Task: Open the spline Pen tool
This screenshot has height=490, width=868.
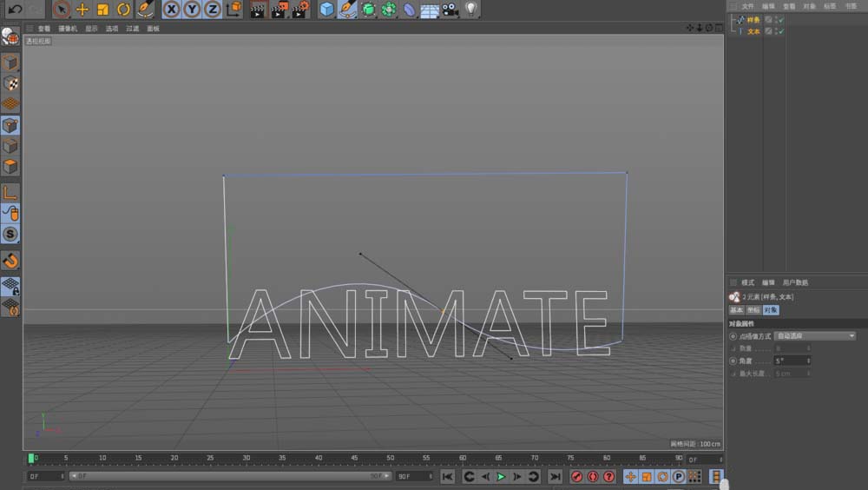Action: (347, 10)
